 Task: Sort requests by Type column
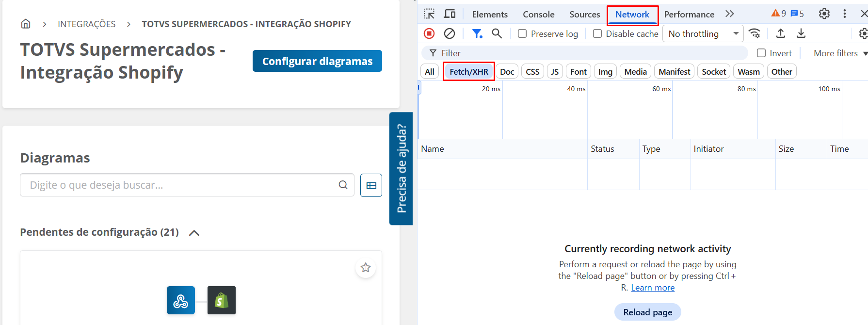(x=665, y=149)
